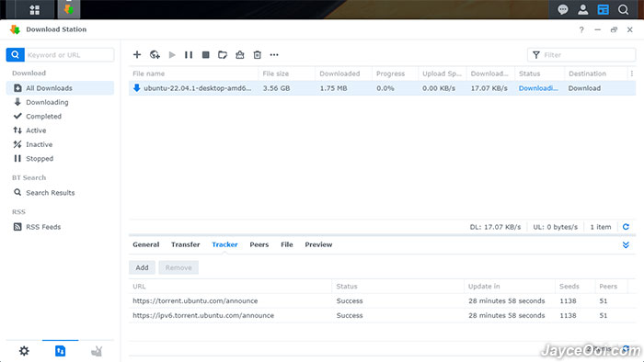Open more actions ellipsis menu

pos(274,54)
